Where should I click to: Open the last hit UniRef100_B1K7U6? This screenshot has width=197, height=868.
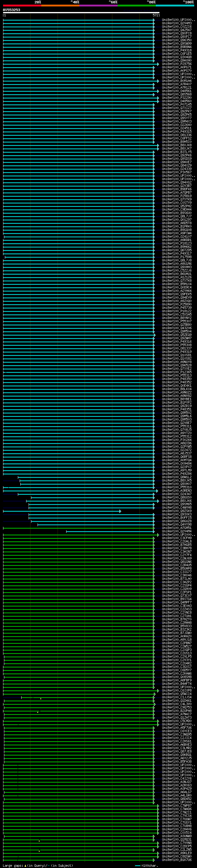tap(177, 859)
